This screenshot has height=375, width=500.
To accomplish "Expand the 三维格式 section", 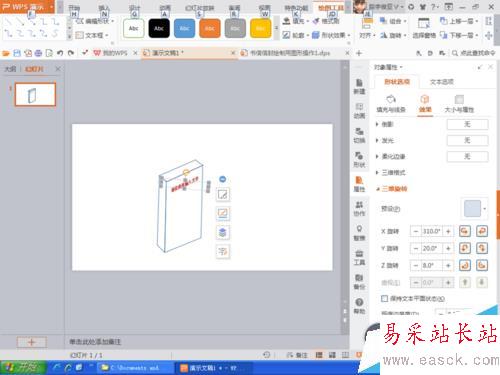I will (390, 172).
